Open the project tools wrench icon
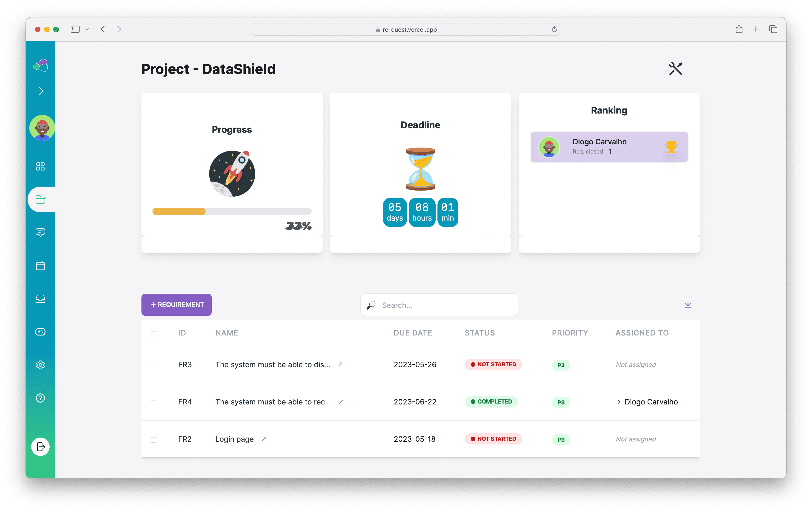This screenshot has height=512, width=812. 675,69
